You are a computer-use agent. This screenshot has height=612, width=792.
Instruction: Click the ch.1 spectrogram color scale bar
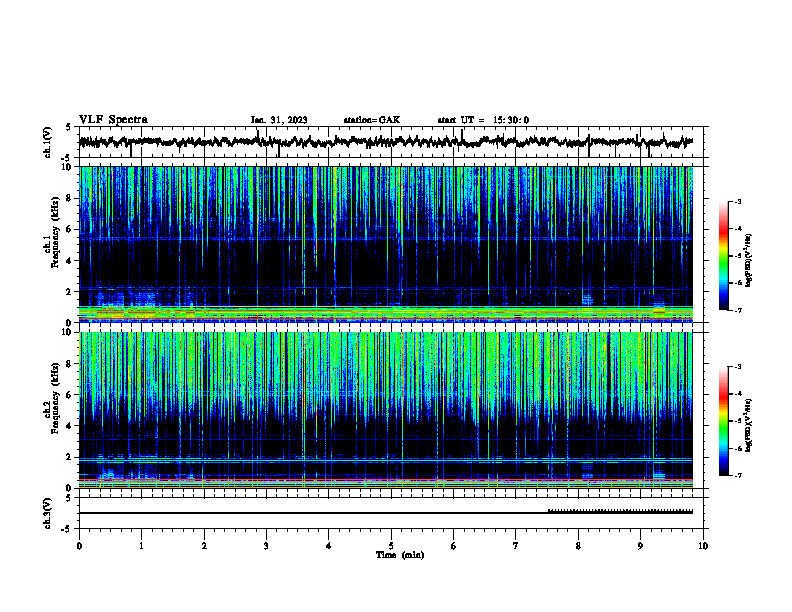point(723,256)
